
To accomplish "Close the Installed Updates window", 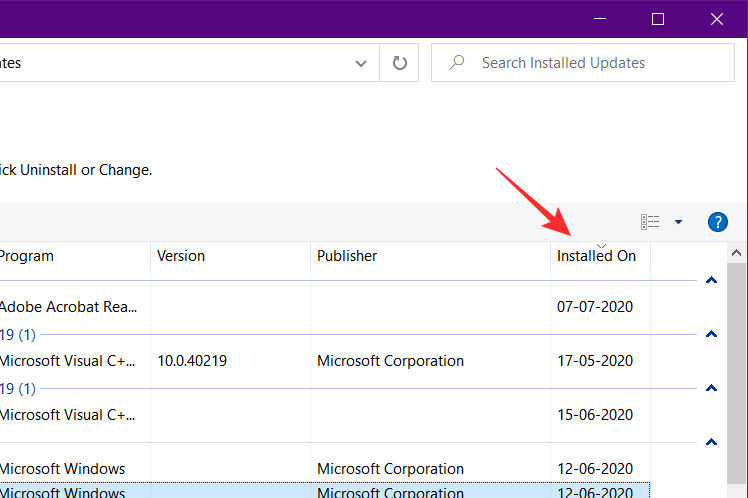I will (716, 18).
